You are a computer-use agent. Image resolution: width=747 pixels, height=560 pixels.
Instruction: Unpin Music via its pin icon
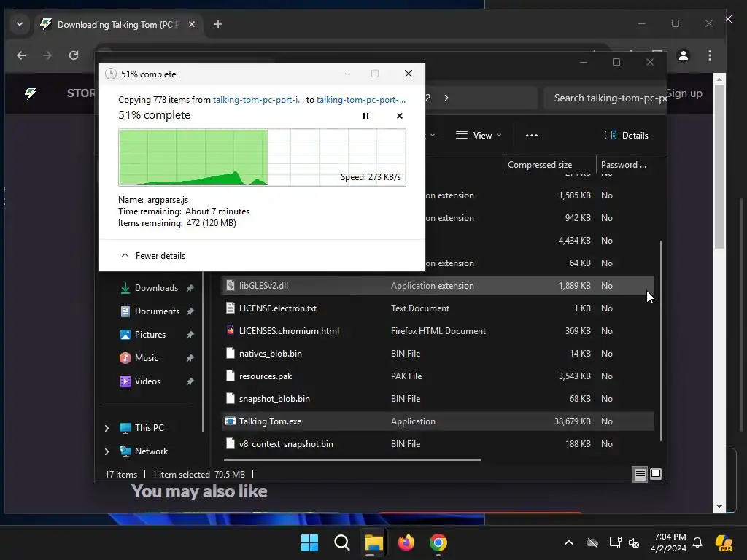(190, 357)
